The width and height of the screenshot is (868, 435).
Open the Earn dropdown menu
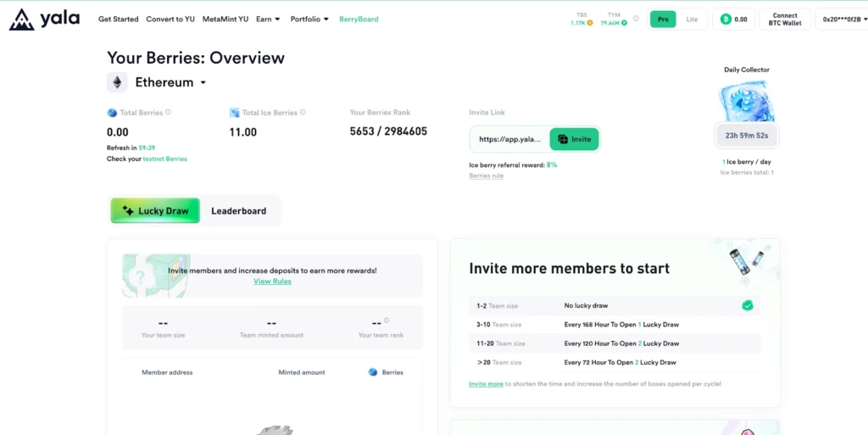click(268, 19)
